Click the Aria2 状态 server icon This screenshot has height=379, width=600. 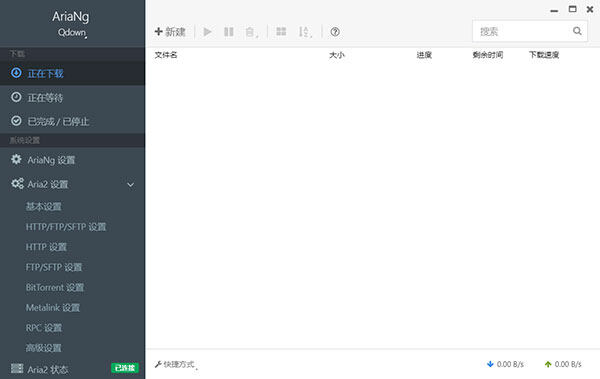(x=17, y=368)
